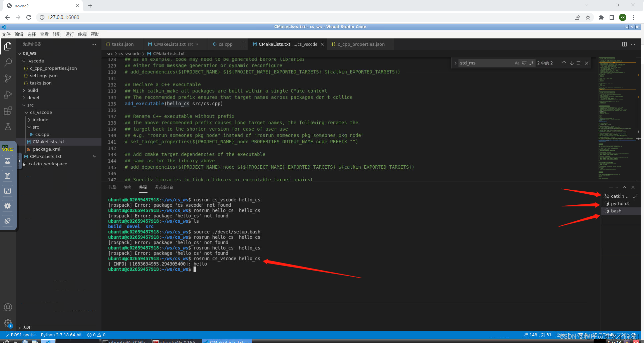Viewport: 644px width, 343px height.
Task: Open the Search view in activity bar
Action: coord(8,62)
